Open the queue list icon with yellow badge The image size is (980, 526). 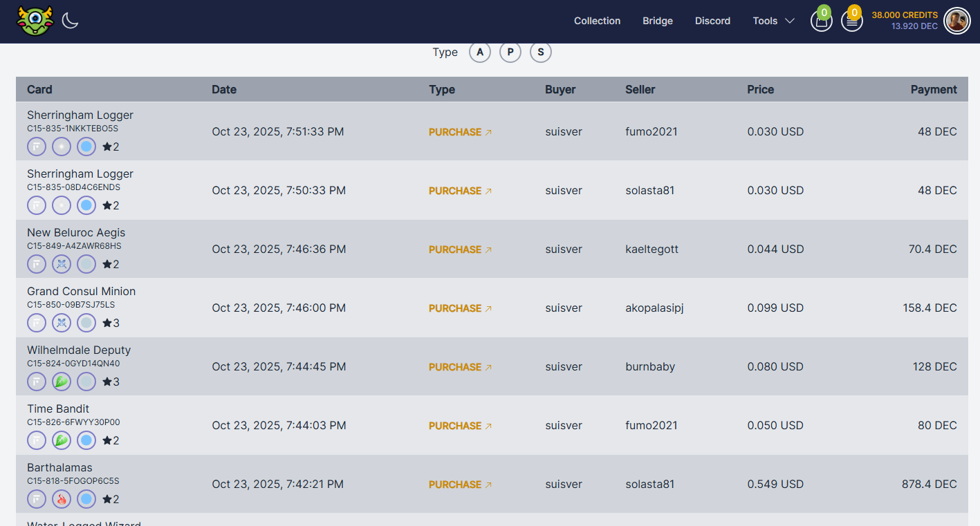[x=851, y=21]
